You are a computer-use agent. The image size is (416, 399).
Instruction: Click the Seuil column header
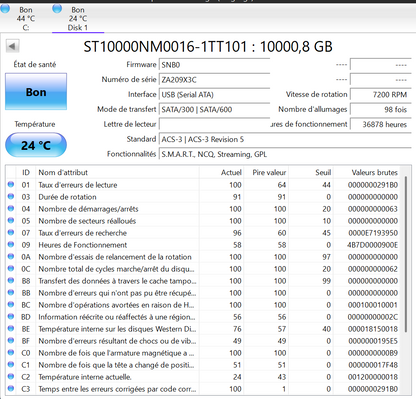click(311, 172)
